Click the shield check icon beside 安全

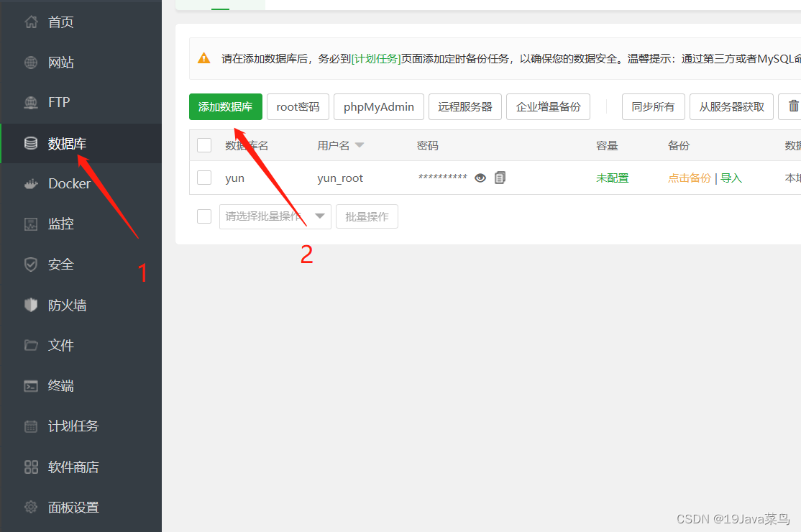coord(31,265)
